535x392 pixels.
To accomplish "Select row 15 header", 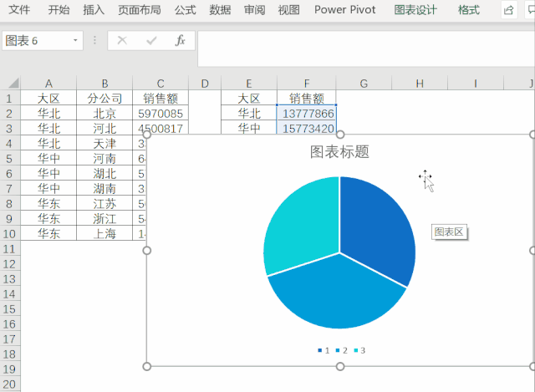I will coord(9,308).
